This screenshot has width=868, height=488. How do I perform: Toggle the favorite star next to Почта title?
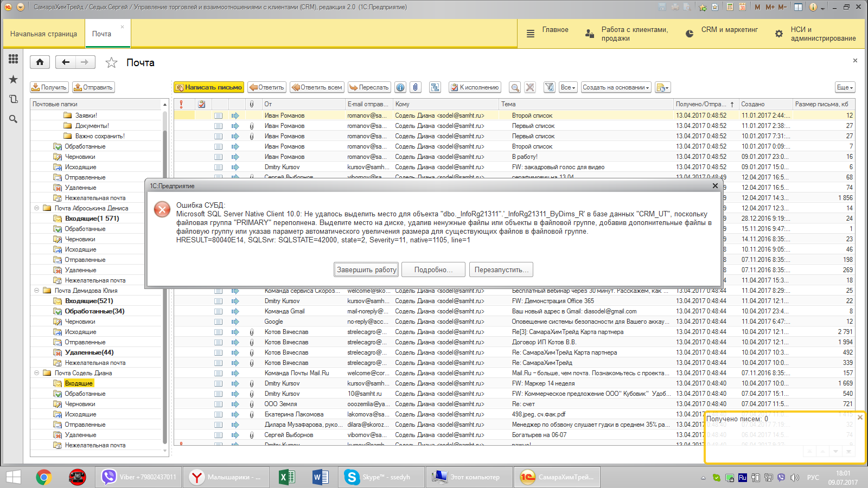[111, 63]
